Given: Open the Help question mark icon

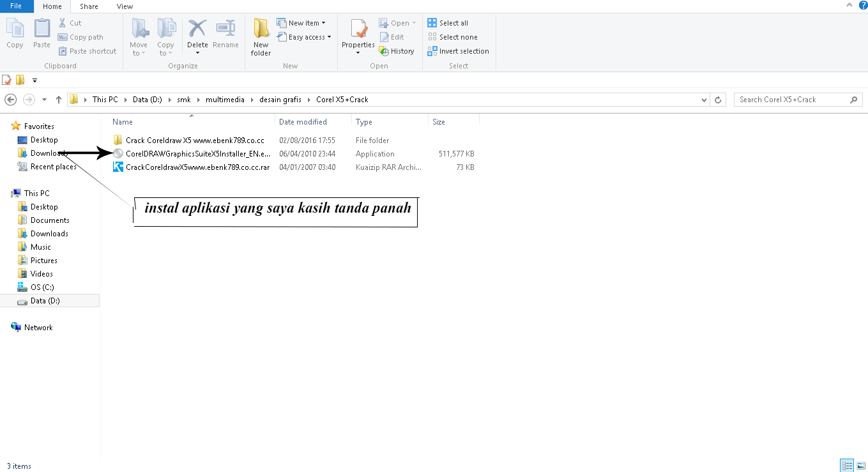Looking at the screenshot, I should tap(864, 6).
